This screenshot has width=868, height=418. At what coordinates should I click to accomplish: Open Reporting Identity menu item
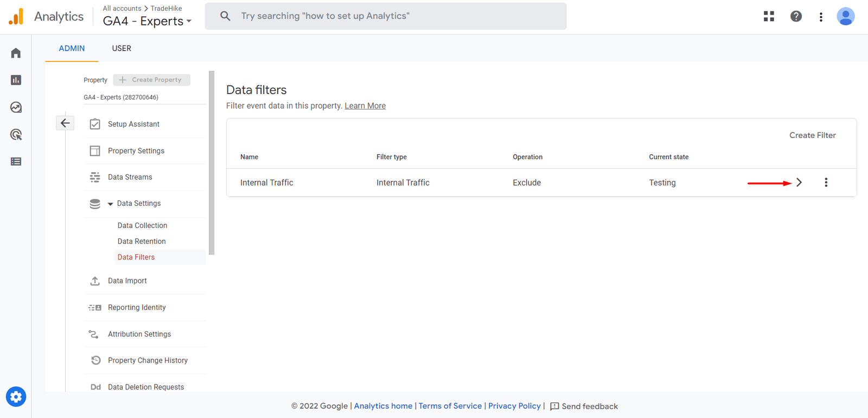pos(137,307)
